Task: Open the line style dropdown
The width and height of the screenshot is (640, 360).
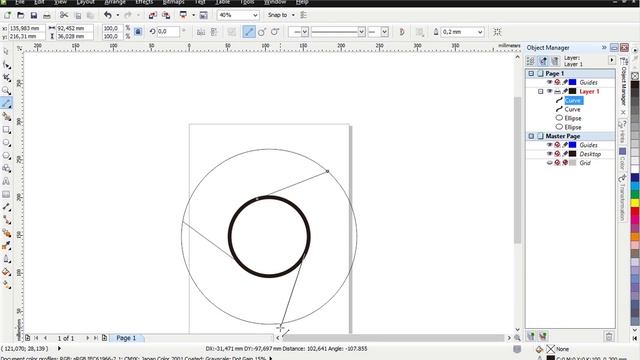Action: click(361, 32)
